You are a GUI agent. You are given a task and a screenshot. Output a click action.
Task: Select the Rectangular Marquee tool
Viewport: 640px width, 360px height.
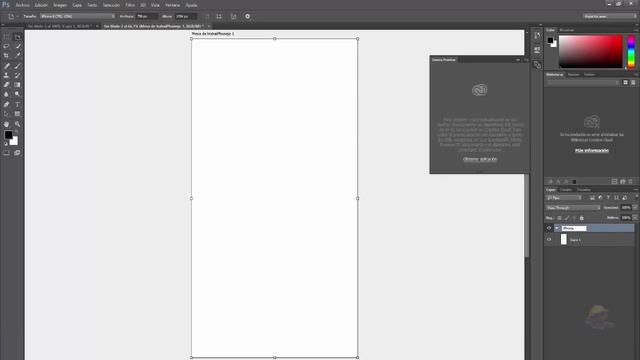pos(7,37)
